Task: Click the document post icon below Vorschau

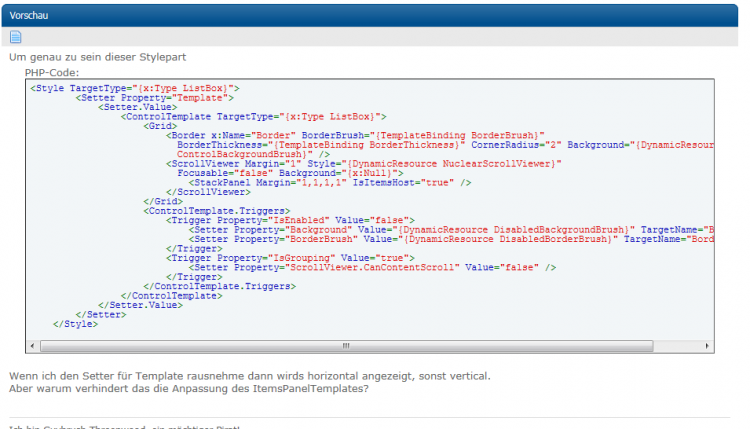Action: [x=15, y=37]
